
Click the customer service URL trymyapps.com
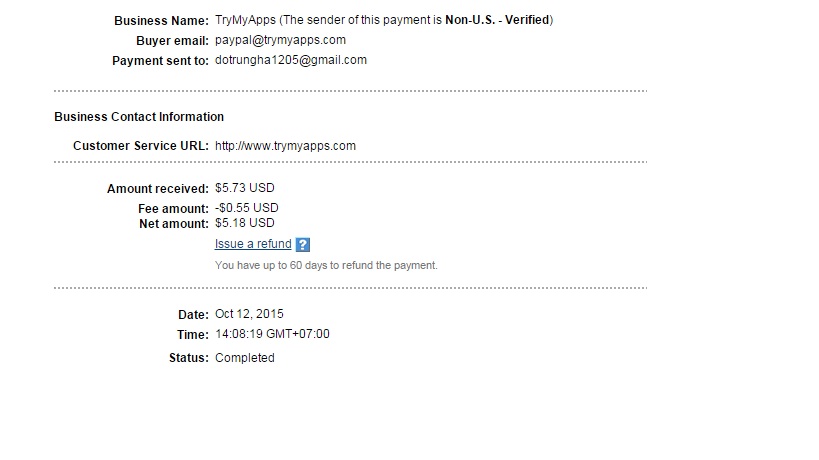285,146
